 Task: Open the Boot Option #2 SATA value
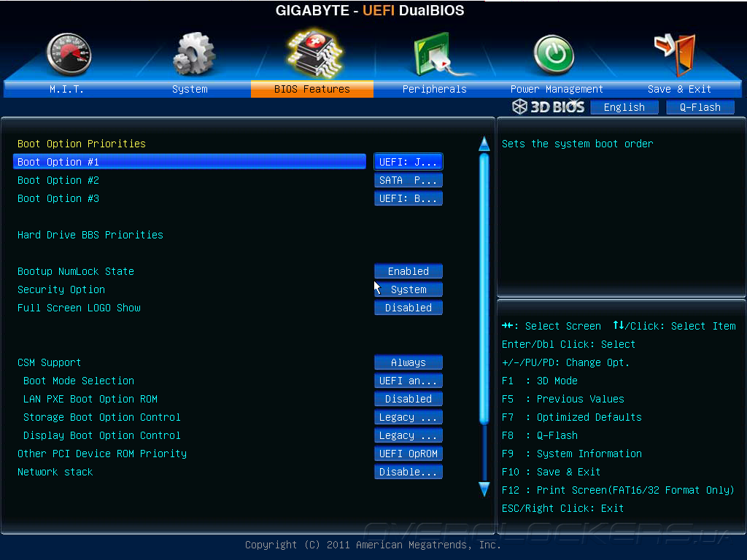click(x=409, y=180)
